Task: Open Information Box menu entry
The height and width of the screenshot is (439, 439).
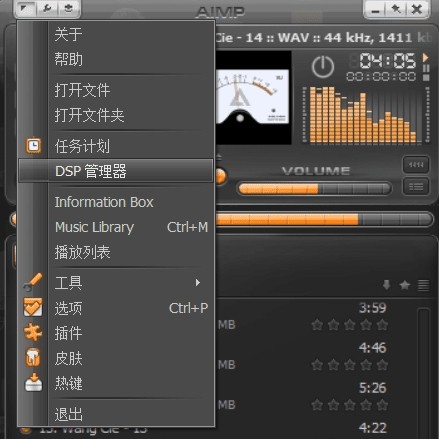Action: click(115, 202)
